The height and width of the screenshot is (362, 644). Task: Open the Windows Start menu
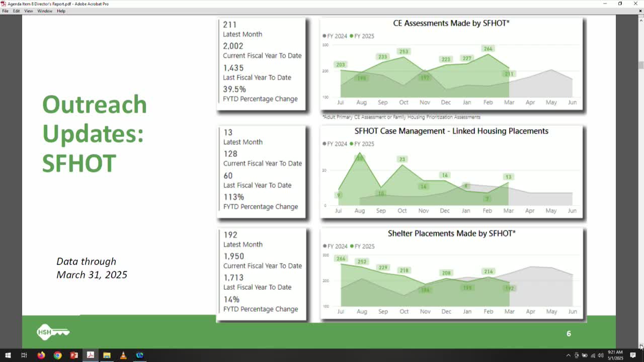pyautogui.click(x=8, y=355)
